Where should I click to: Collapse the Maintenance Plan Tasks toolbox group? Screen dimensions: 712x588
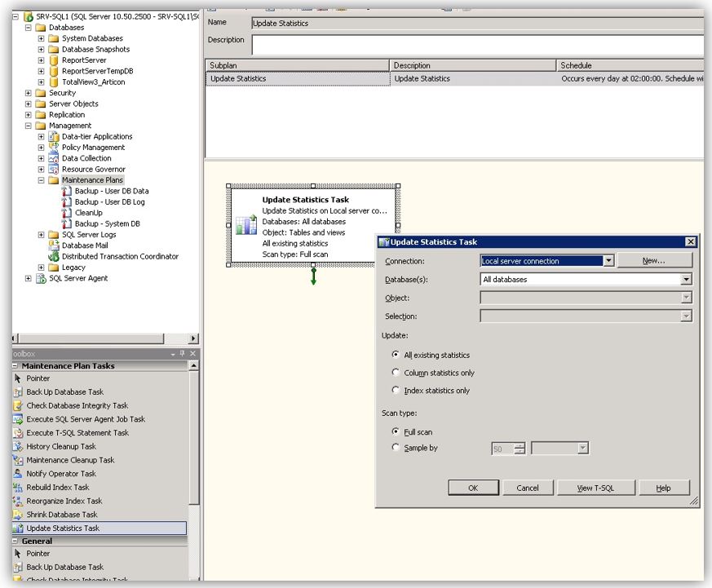15,366
